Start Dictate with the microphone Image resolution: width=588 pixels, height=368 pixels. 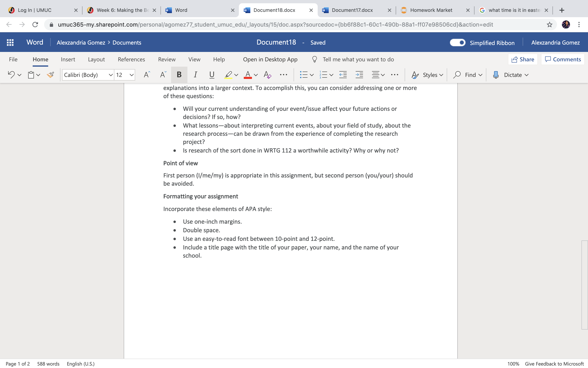(496, 75)
